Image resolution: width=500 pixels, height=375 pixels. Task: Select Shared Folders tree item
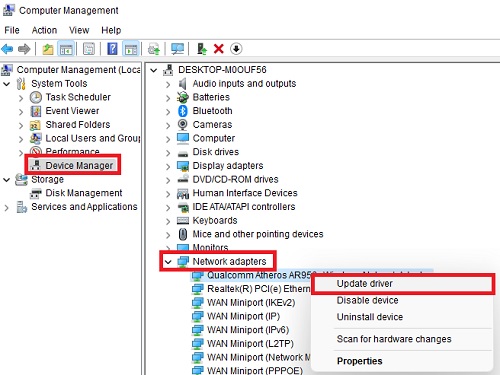coord(78,124)
